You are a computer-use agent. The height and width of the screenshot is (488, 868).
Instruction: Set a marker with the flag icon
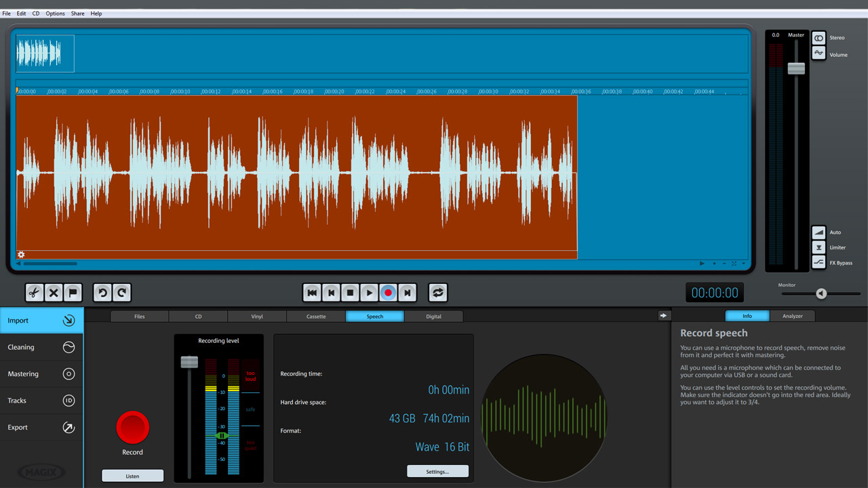coord(73,293)
